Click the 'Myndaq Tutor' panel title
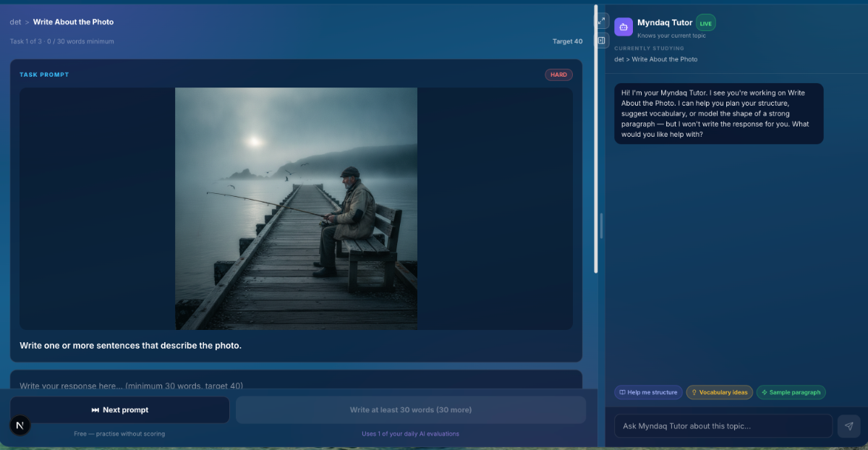This screenshot has height=450, width=868. click(665, 23)
